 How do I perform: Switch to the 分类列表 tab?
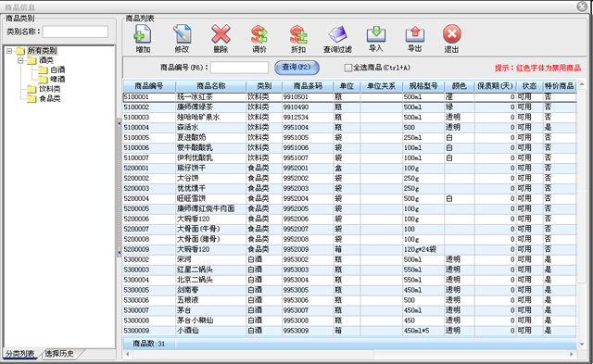[x=20, y=354]
